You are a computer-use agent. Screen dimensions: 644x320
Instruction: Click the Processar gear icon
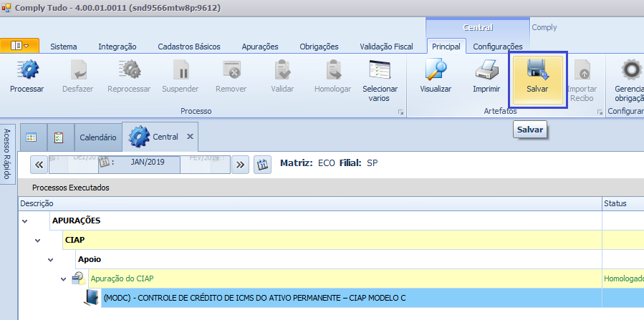click(x=27, y=69)
